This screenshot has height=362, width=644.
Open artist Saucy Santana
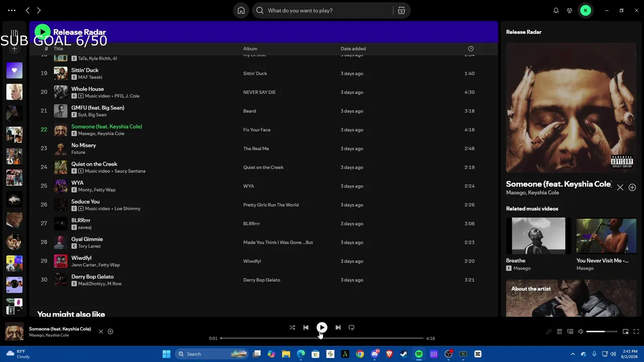pyautogui.click(x=130, y=171)
